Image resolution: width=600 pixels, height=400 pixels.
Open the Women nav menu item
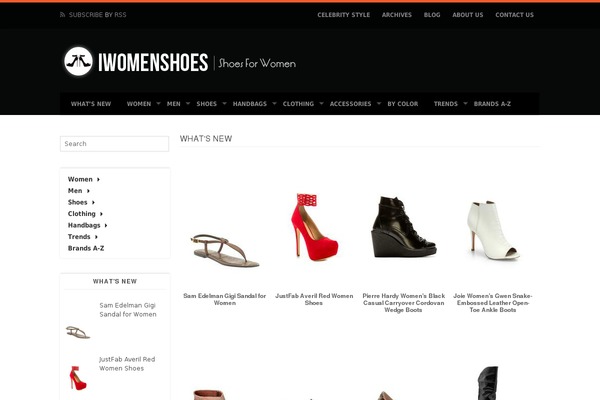[x=139, y=104]
